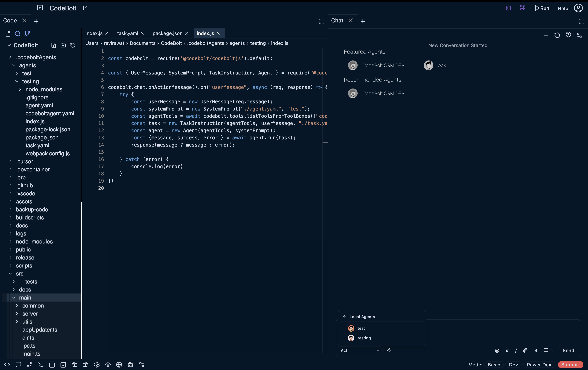Open webpack.config.js in file tree
This screenshot has height=370, width=588.
point(48,154)
